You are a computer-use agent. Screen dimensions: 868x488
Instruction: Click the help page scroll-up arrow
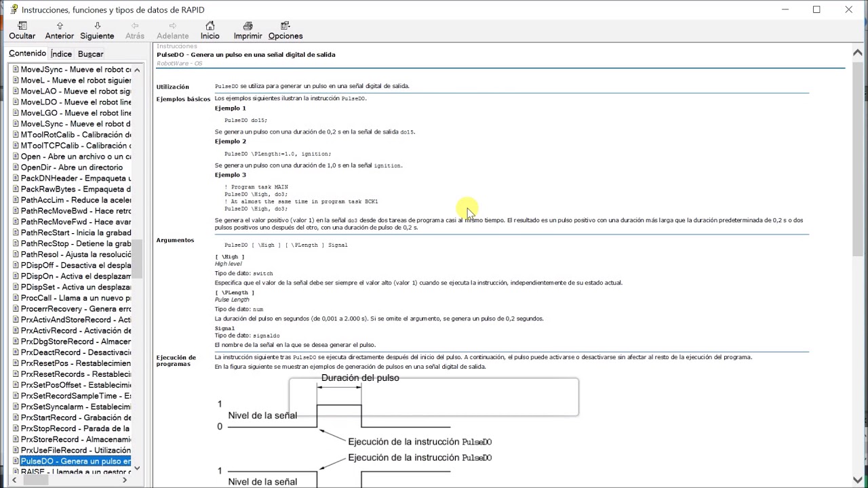pyautogui.click(x=857, y=53)
